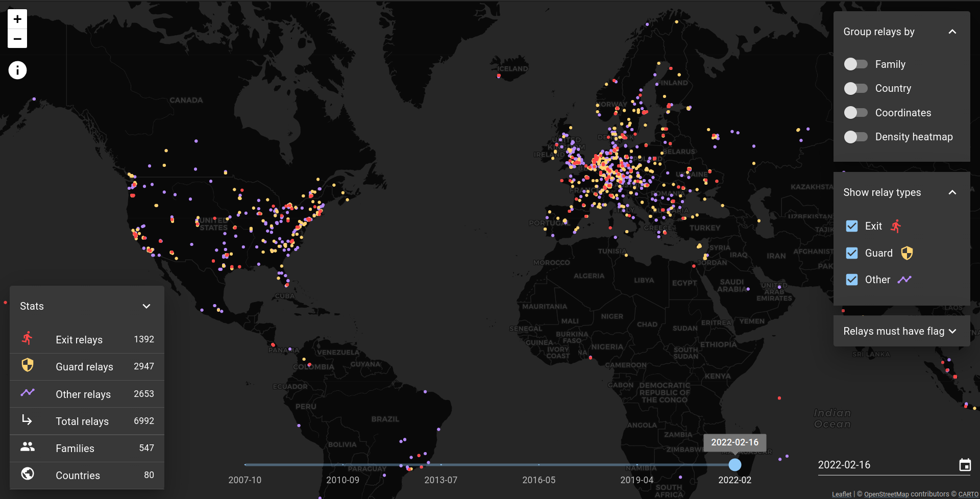Viewport: 980px width, 499px height.
Task: Click the Families people icon in Stats
Action: pyautogui.click(x=27, y=447)
